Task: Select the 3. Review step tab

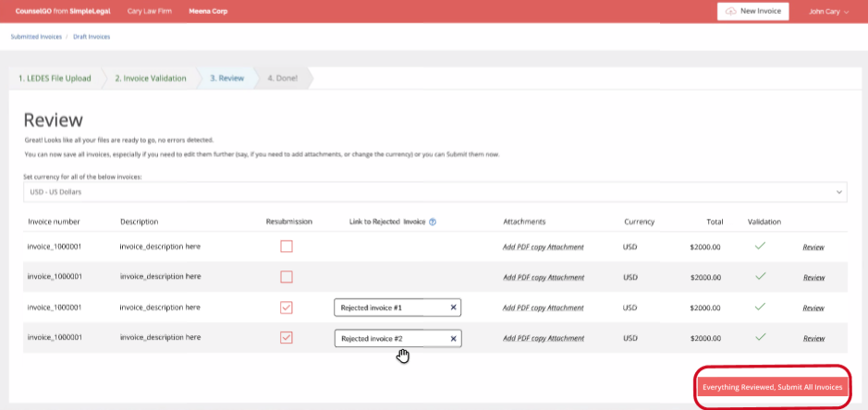Action: click(226, 78)
